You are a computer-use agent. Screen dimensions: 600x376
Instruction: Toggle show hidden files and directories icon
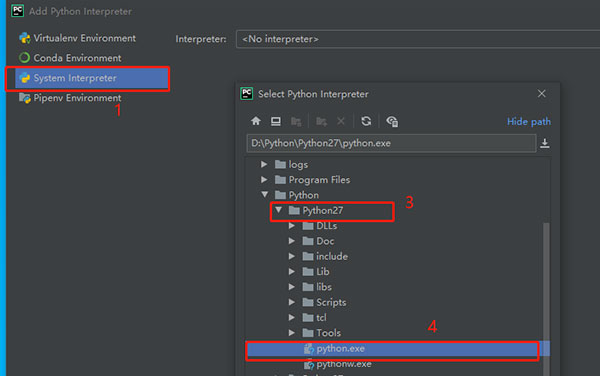tap(392, 121)
